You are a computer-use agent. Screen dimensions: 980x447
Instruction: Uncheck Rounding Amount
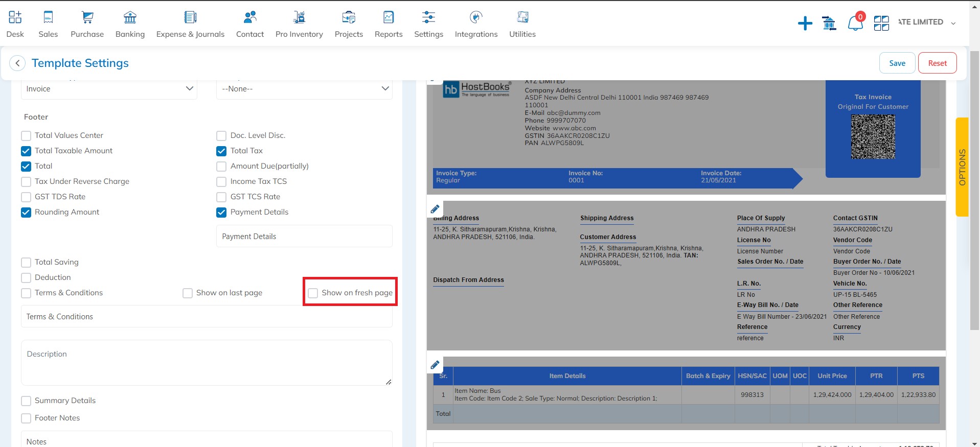tap(26, 213)
